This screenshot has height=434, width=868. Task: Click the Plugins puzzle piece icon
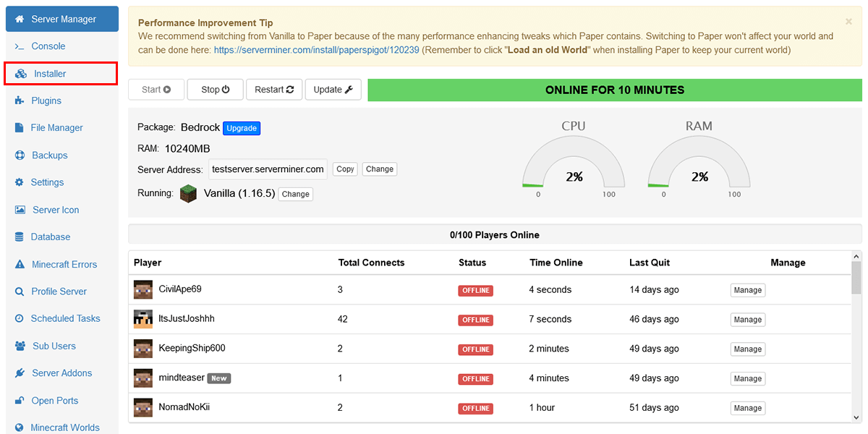[x=20, y=101]
